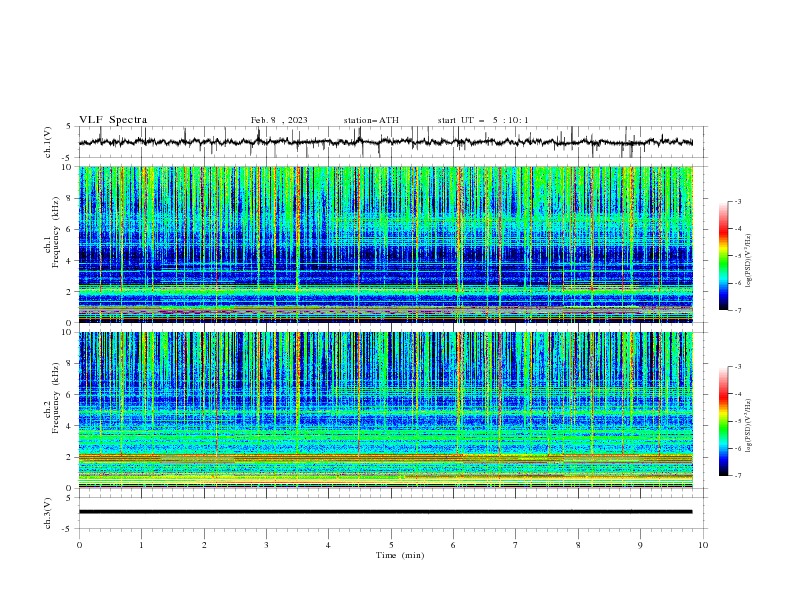Click the time axis tick label '7'
This screenshot has height=612, width=792.
(516, 545)
